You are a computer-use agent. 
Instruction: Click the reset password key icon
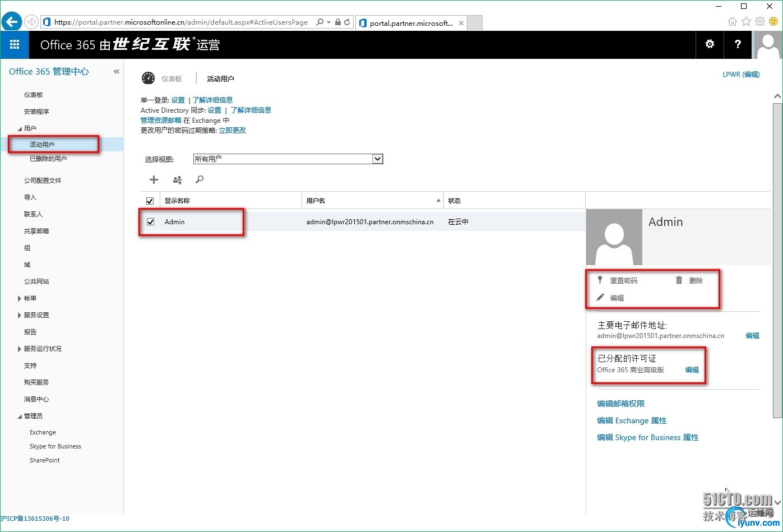click(x=600, y=280)
